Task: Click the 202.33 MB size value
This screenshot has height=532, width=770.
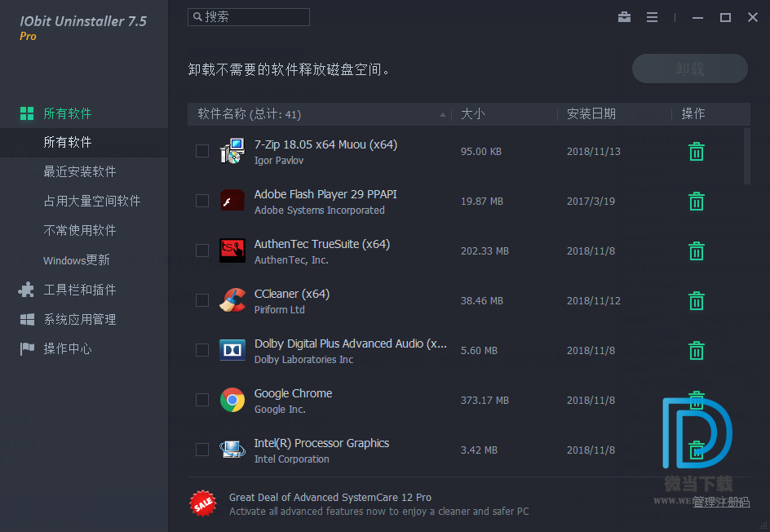Action: point(485,251)
